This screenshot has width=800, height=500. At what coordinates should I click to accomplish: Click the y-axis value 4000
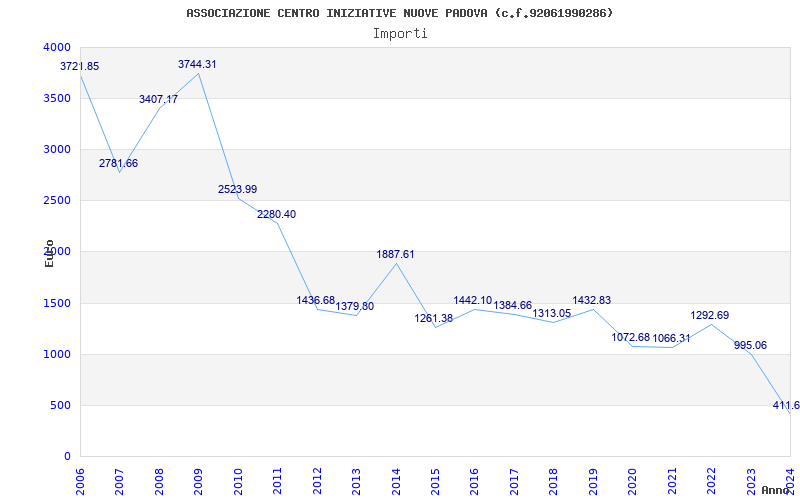pyautogui.click(x=58, y=47)
